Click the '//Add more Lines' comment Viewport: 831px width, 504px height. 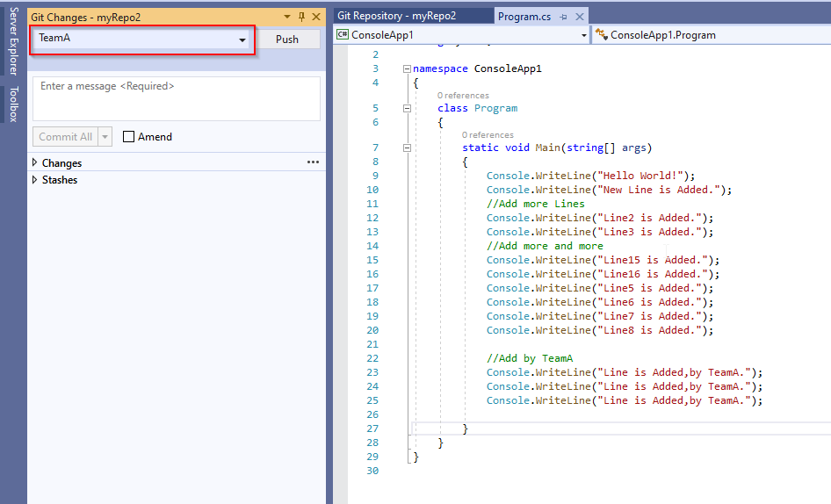point(536,204)
